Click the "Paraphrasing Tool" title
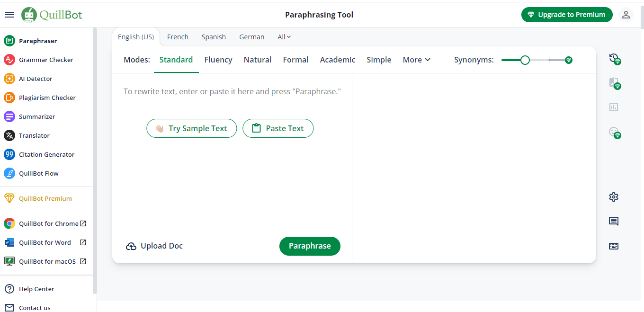This screenshot has height=312, width=644. pyautogui.click(x=319, y=15)
